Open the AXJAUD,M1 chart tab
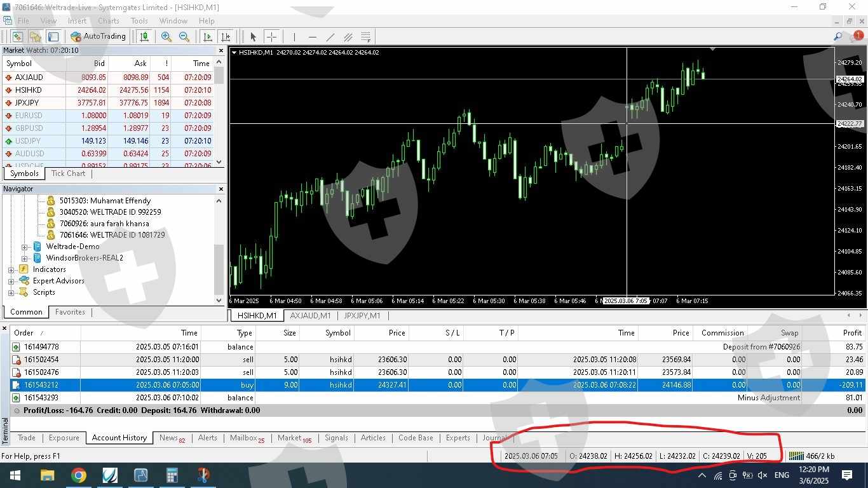The height and width of the screenshot is (488, 868). pyautogui.click(x=310, y=315)
